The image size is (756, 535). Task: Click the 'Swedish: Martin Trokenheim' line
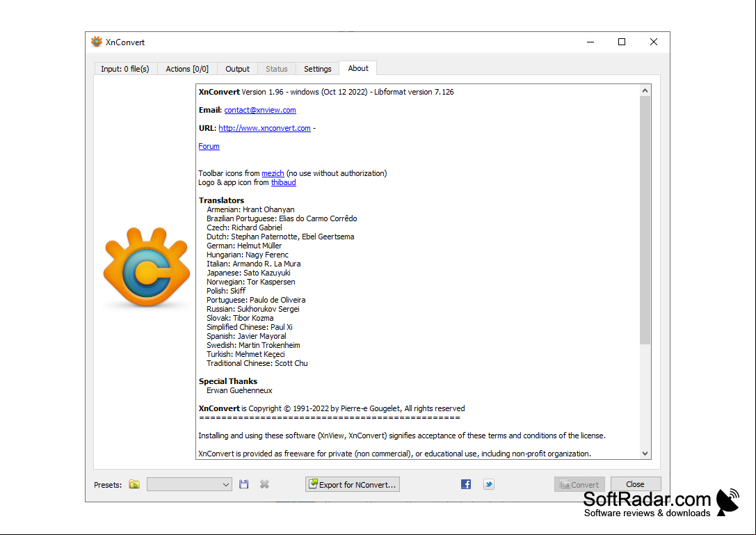pyautogui.click(x=253, y=345)
